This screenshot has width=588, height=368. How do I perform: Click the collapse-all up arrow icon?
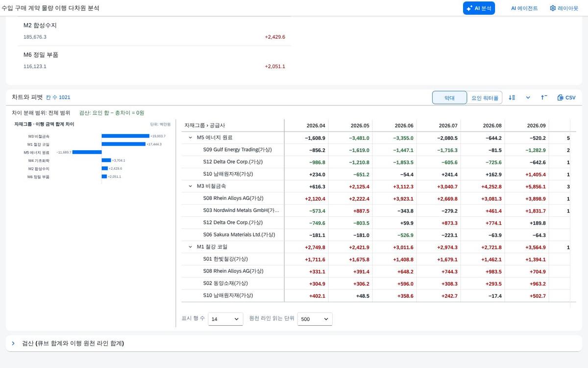(544, 98)
